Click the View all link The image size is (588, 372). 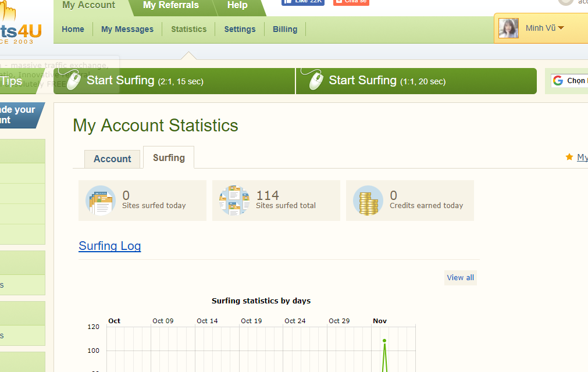(x=461, y=278)
